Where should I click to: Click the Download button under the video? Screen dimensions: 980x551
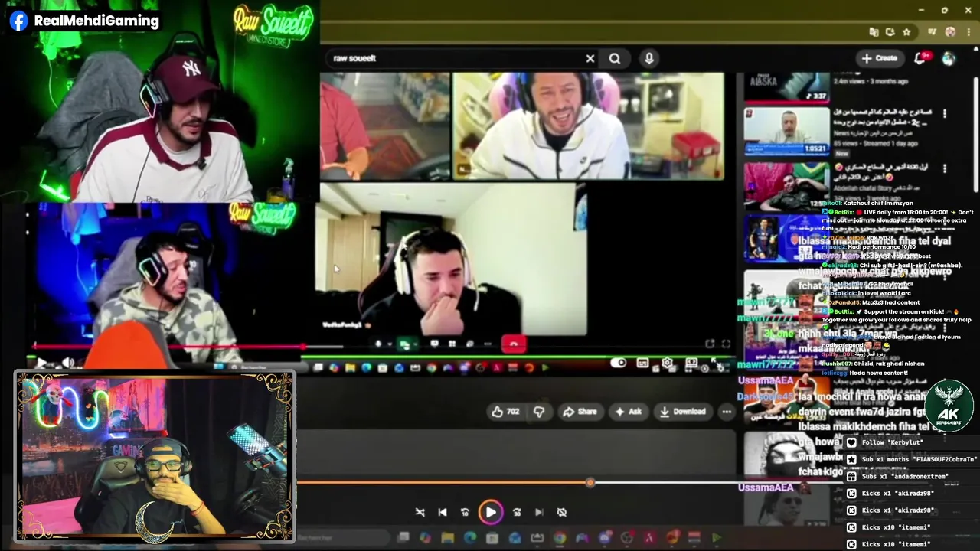point(683,412)
